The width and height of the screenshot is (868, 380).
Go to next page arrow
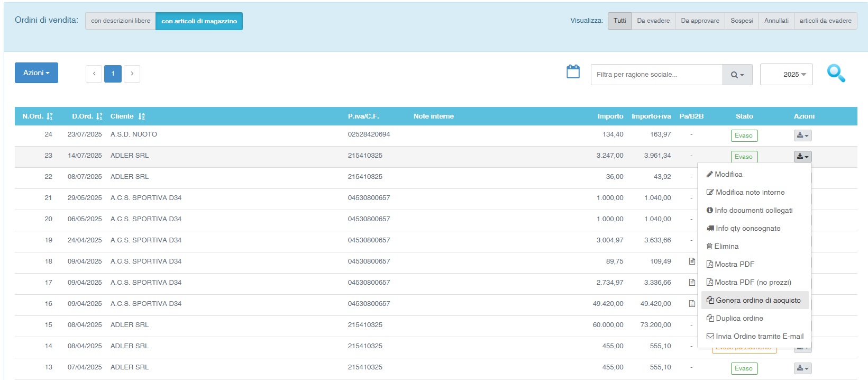(x=132, y=74)
